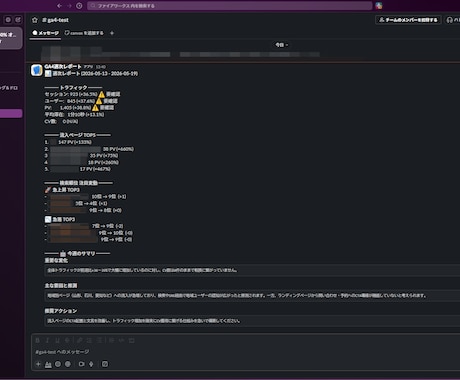Go back with the left arrow

tap(59, 6)
